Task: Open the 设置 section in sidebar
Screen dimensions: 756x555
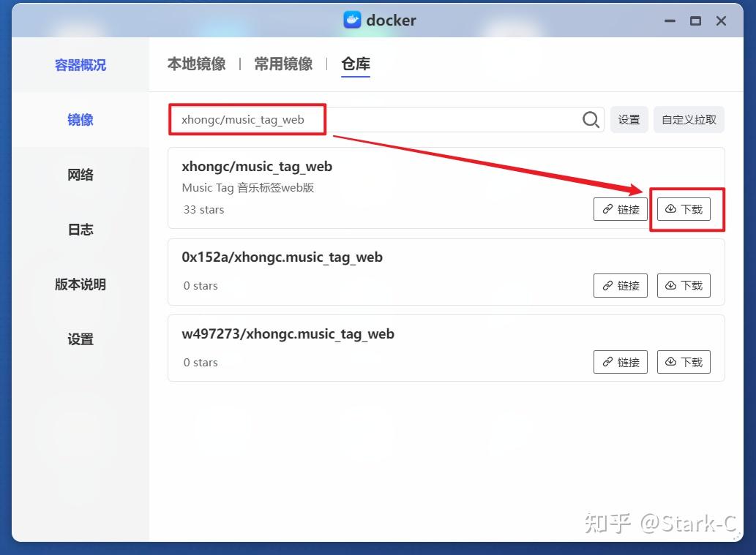Action: pos(79,339)
